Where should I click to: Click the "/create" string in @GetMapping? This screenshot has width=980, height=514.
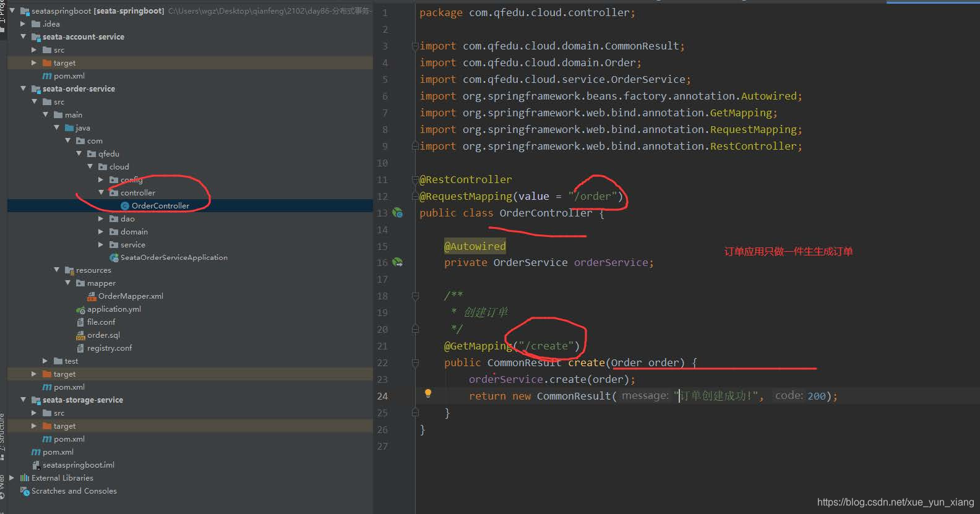pyautogui.click(x=546, y=346)
